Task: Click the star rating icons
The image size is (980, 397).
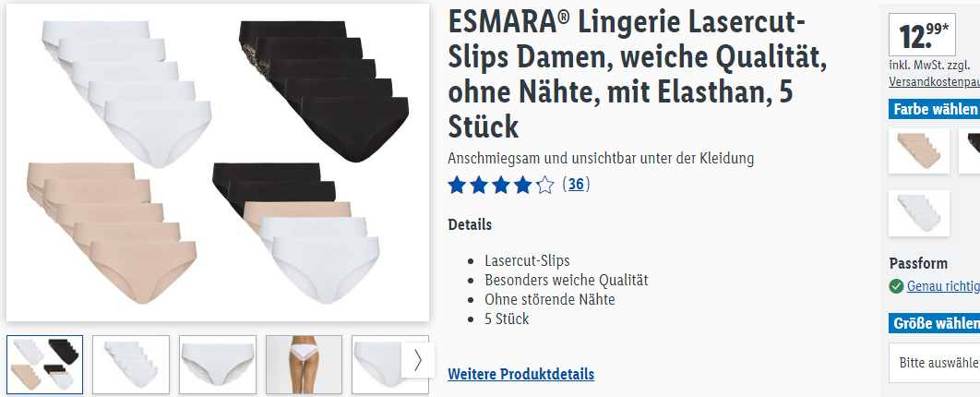Action: click(501, 185)
